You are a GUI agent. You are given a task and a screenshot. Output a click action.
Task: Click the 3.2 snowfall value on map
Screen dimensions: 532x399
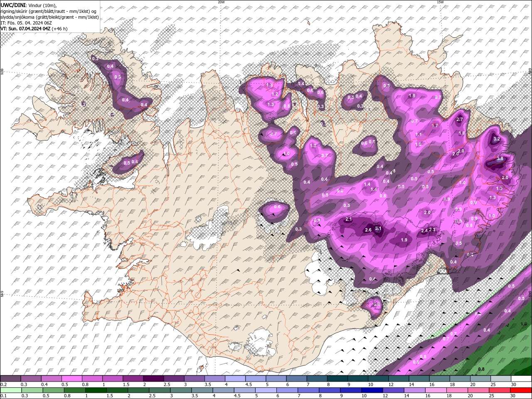(496, 139)
